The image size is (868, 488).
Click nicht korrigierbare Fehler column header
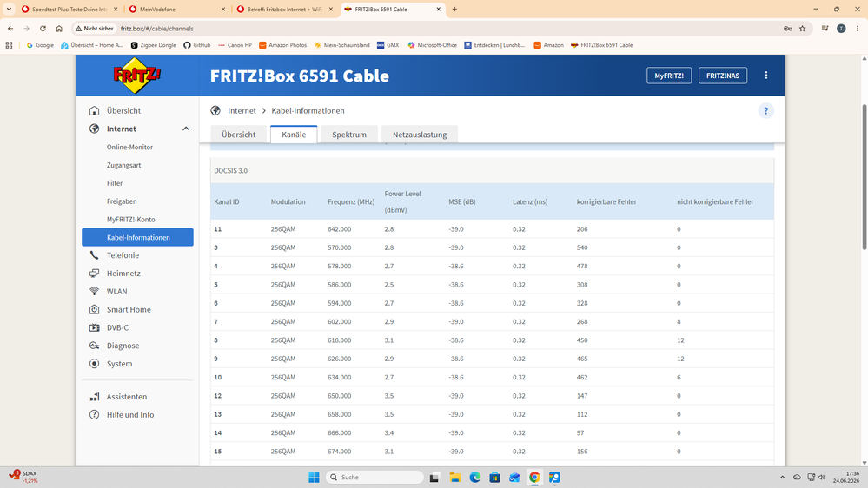[x=715, y=202]
